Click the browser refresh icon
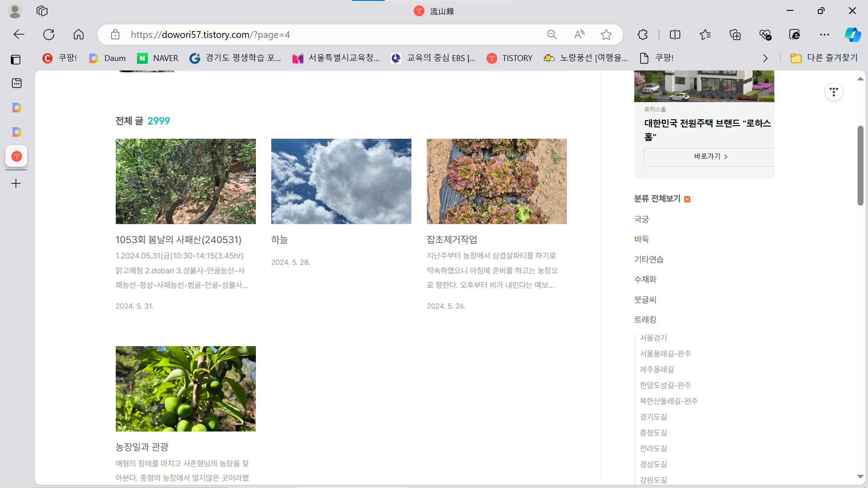The width and height of the screenshot is (868, 488). pos(49,34)
